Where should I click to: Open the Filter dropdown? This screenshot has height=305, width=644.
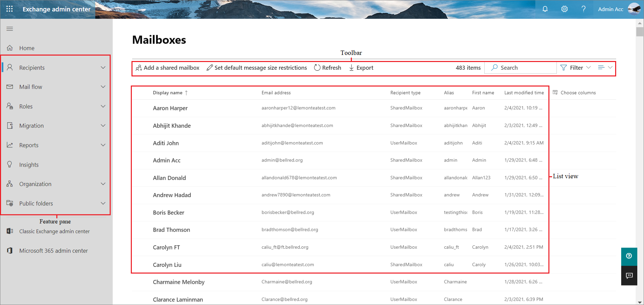coord(576,68)
